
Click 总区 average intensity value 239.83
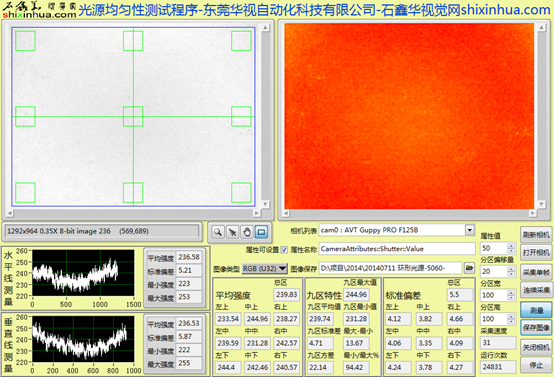tap(287, 294)
